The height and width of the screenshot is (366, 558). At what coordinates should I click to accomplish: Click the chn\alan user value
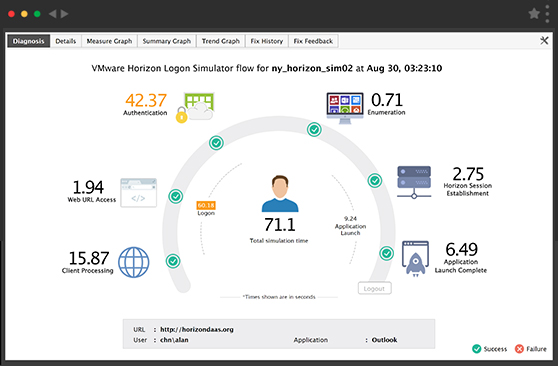(174, 340)
